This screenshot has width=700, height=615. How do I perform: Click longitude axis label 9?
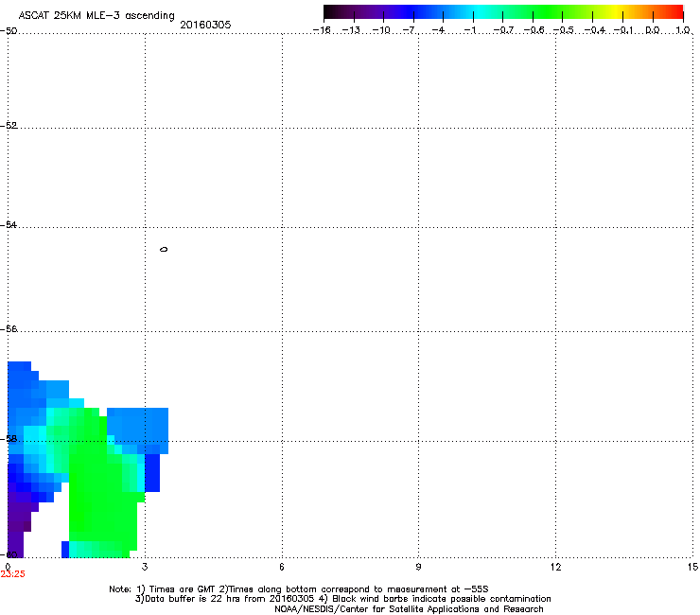coord(418,567)
